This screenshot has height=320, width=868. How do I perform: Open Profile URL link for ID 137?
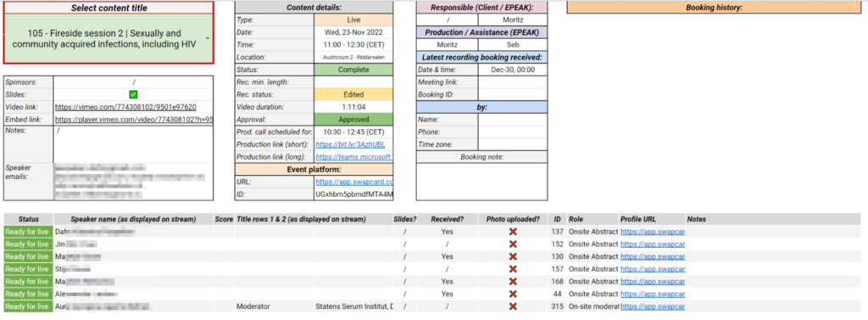pos(653,232)
